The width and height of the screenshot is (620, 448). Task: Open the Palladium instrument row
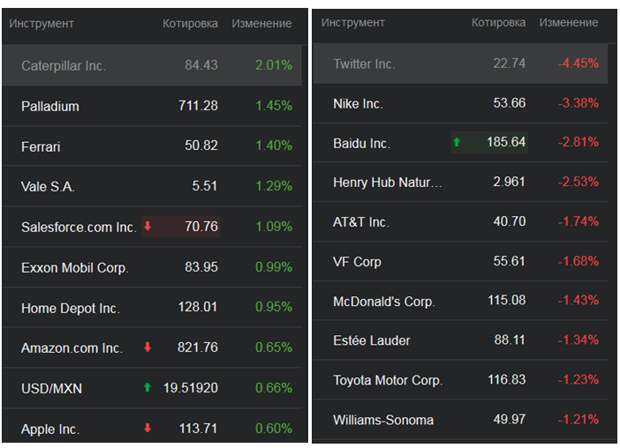click(x=152, y=106)
